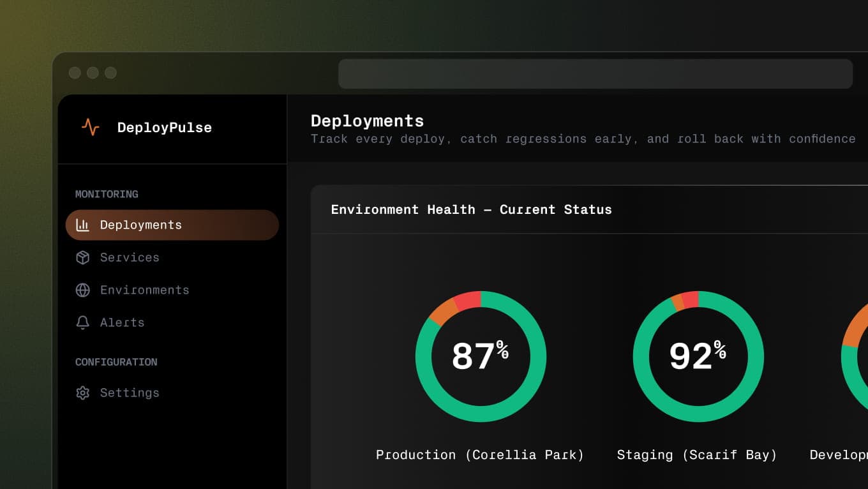Screen dimensions: 868x489
Task: Click the Deployments bar chart icon
Action: [x=82, y=225]
